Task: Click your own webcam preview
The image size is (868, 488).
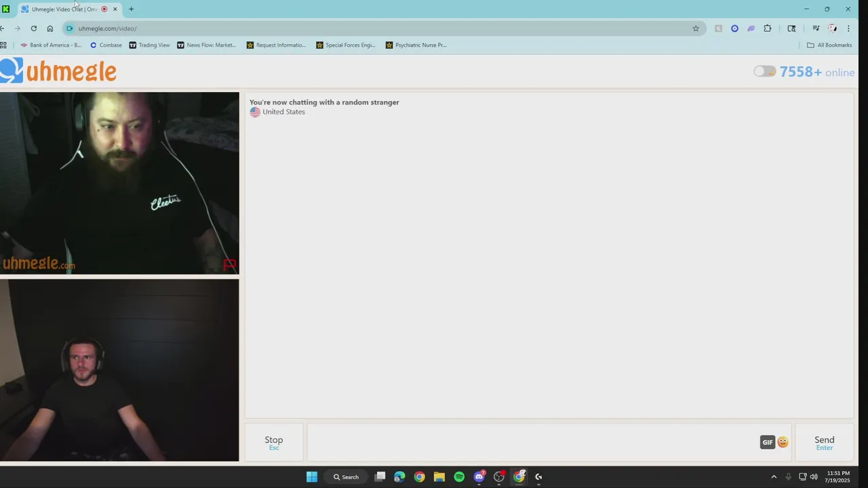Action: point(119,370)
